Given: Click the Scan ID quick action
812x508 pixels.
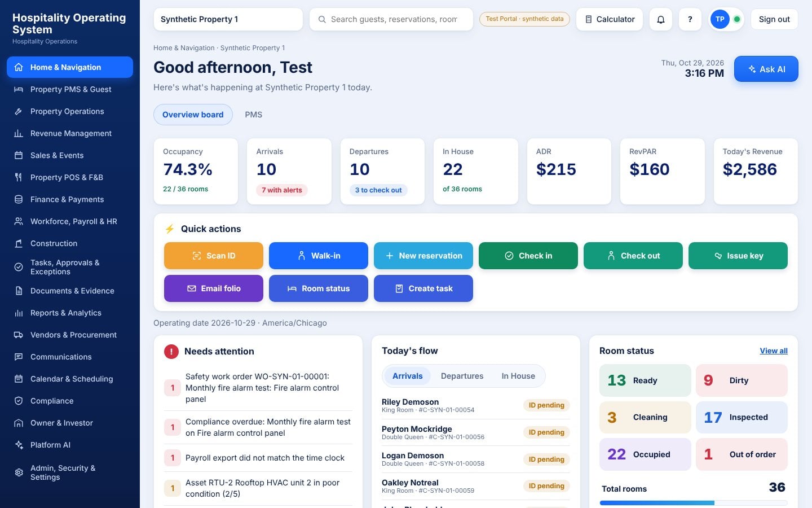Looking at the screenshot, I should (214, 256).
